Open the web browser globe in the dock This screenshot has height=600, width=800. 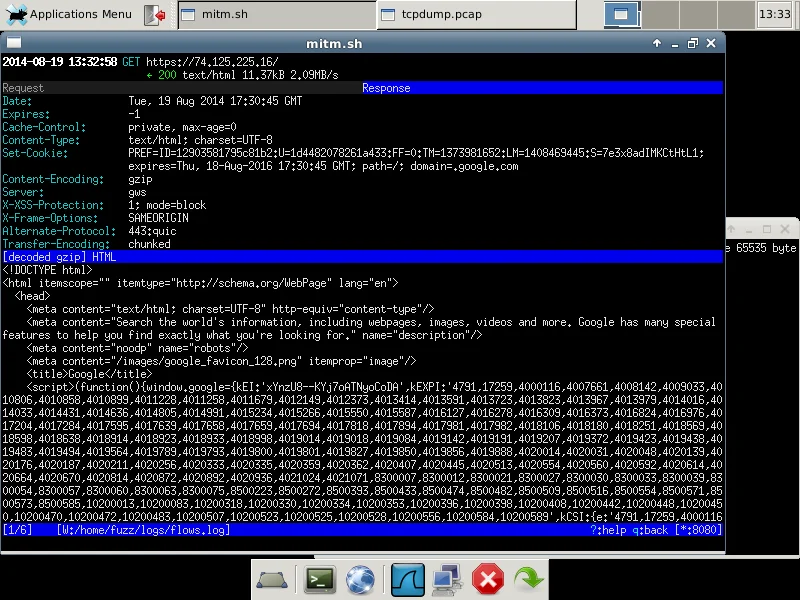tap(361, 580)
